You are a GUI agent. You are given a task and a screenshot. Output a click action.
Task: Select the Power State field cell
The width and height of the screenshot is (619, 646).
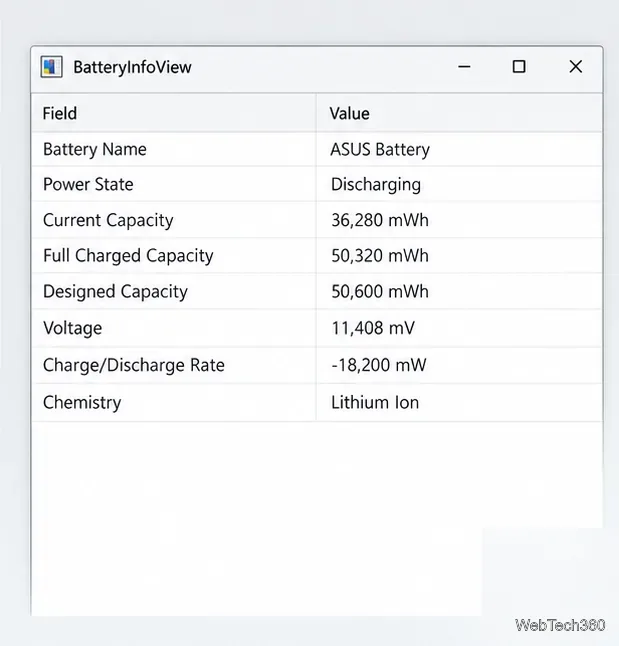click(x=174, y=184)
